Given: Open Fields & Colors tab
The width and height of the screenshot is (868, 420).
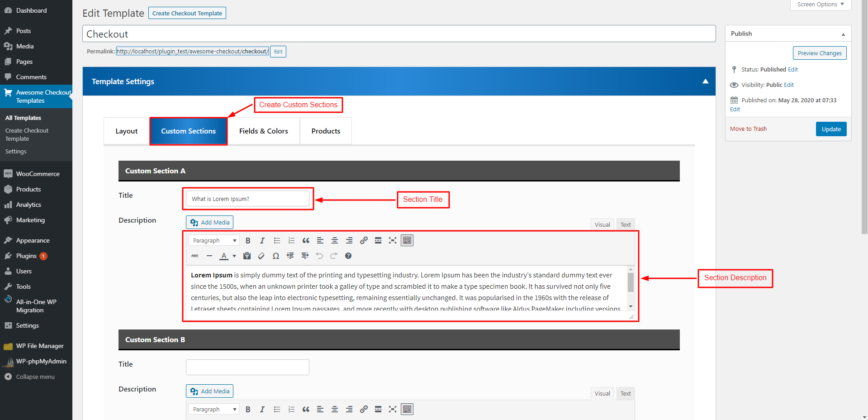Looking at the screenshot, I should (x=264, y=131).
